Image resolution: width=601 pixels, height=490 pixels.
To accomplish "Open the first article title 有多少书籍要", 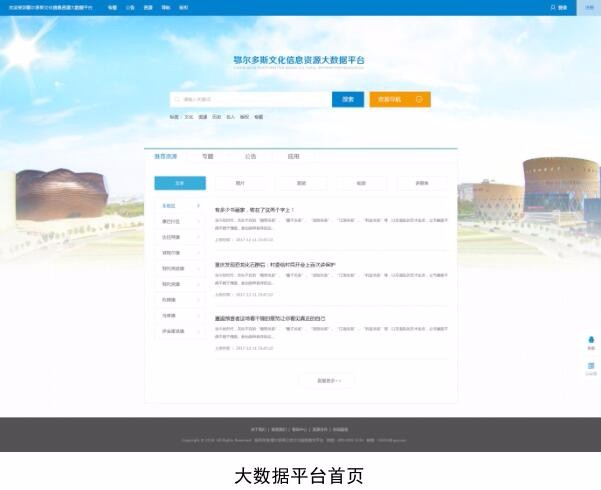I will (x=255, y=210).
